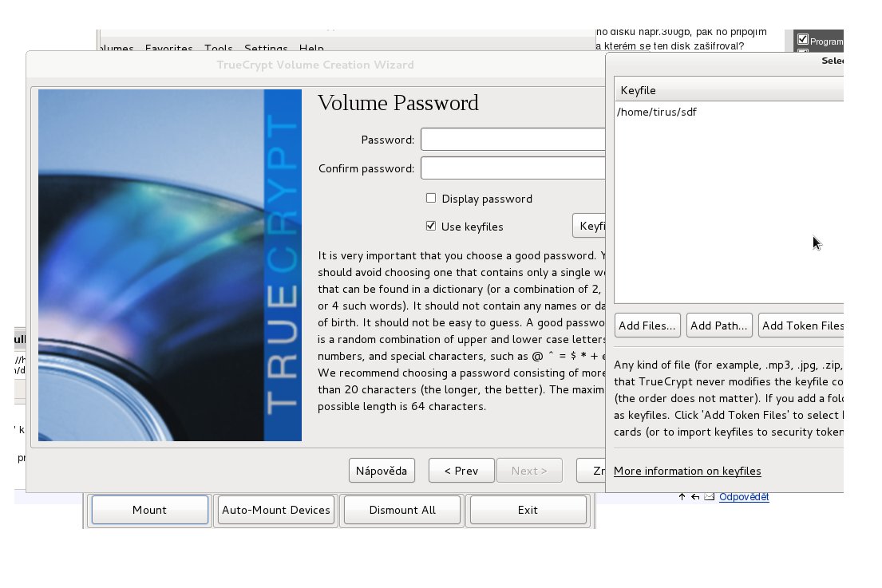This screenshot has width=882, height=588.
Task: Open the Keyfiles button in wizard
Action: click(589, 226)
